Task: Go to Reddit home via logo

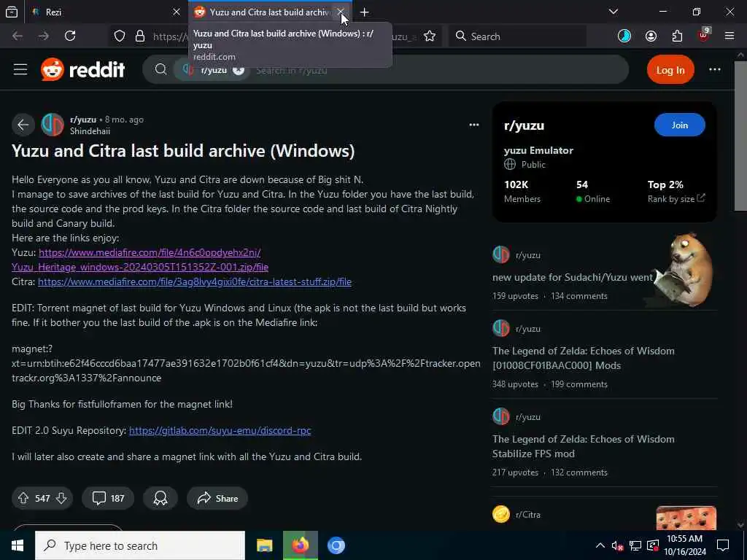Action: 83,69
